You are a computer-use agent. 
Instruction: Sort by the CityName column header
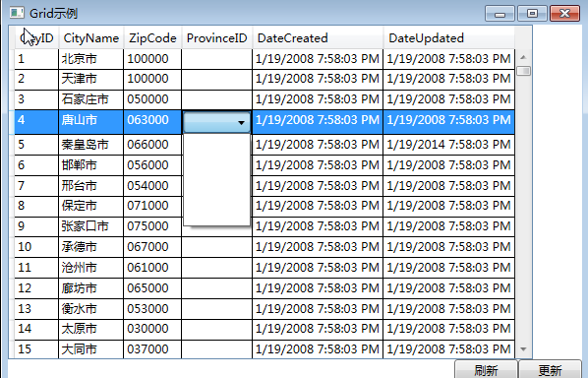tap(91, 38)
